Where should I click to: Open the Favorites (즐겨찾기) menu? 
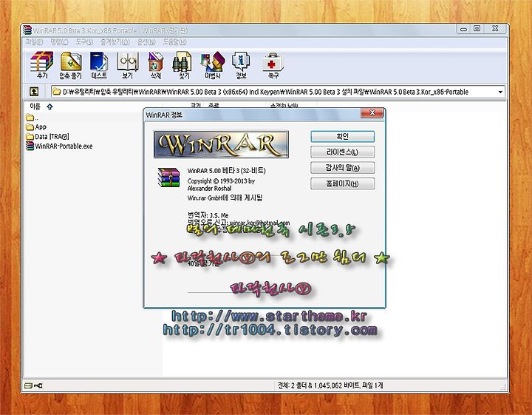[115, 42]
